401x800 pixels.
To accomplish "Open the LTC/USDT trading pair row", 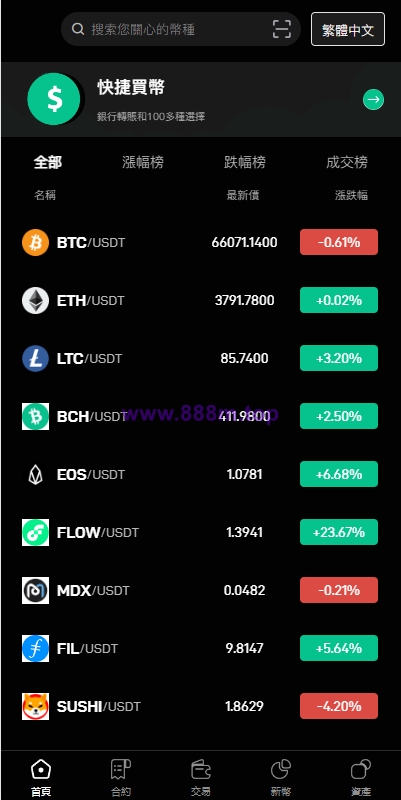I will pyautogui.click(x=200, y=358).
